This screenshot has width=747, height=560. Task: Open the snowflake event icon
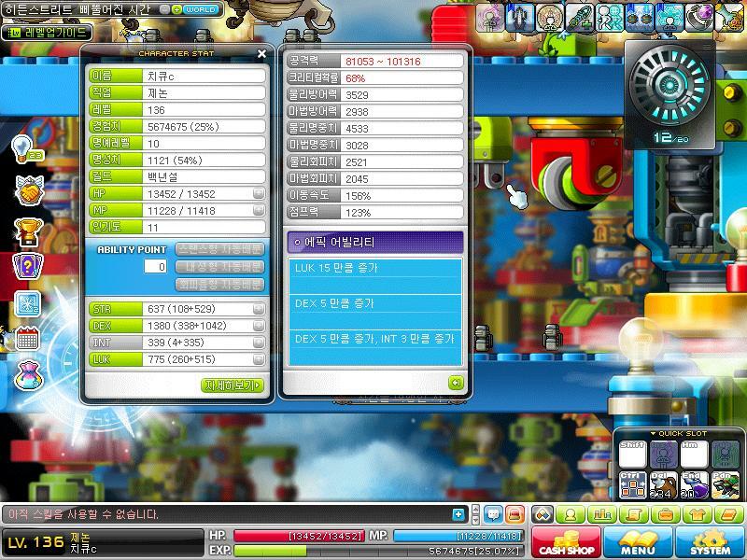(28, 304)
